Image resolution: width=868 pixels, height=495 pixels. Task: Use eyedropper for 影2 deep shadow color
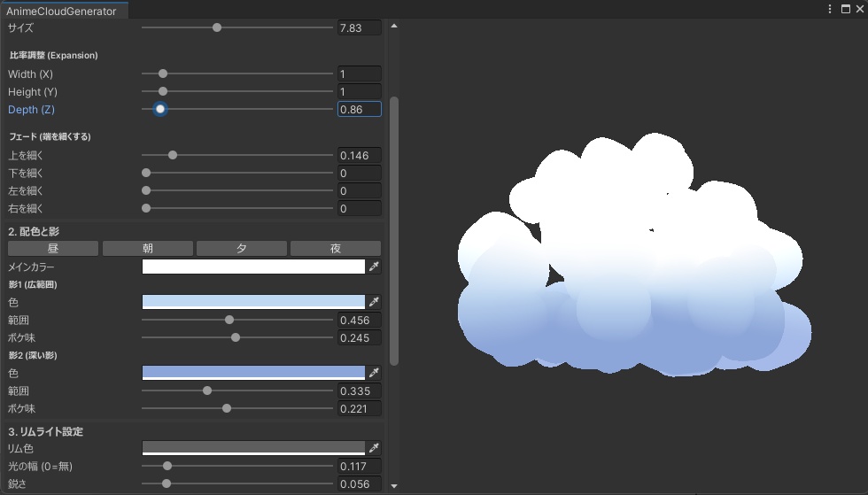[374, 373]
